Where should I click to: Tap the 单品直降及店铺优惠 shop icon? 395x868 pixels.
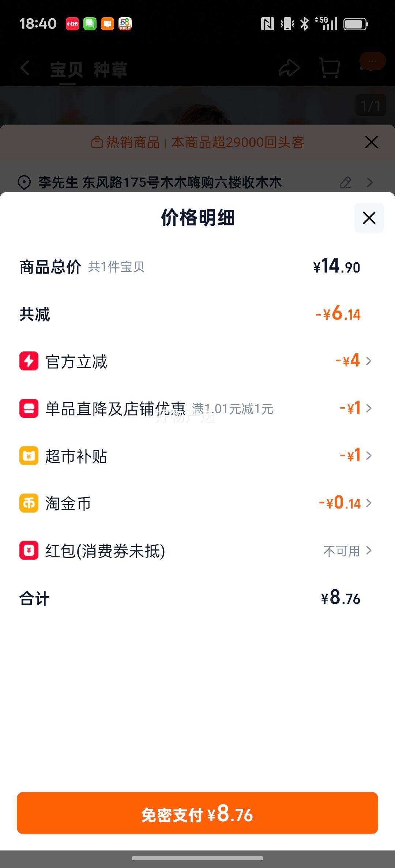tap(29, 408)
